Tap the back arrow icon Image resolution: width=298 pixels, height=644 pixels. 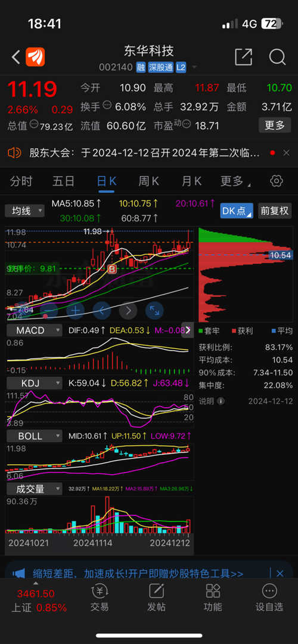[x=16, y=57]
